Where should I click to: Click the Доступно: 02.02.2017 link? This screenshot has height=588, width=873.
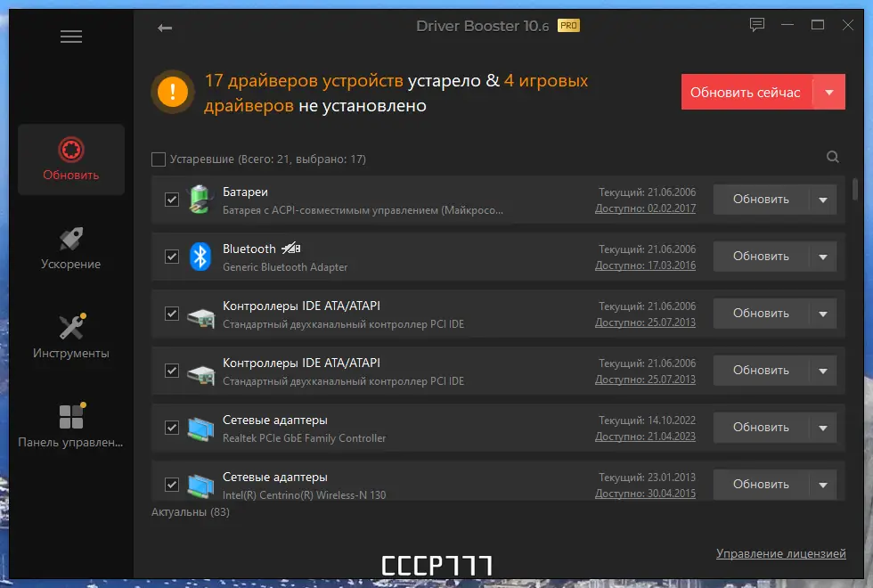point(645,208)
